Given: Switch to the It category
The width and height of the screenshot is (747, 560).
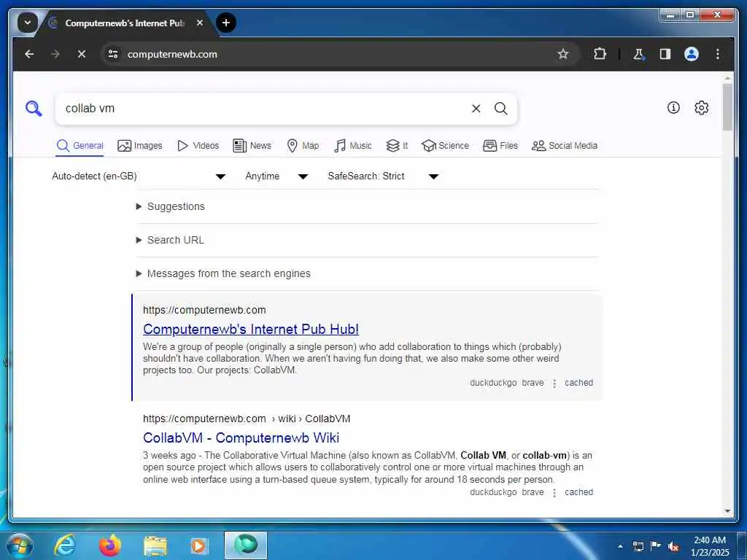Looking at the screenshot, I should click(x=397, y=146).
